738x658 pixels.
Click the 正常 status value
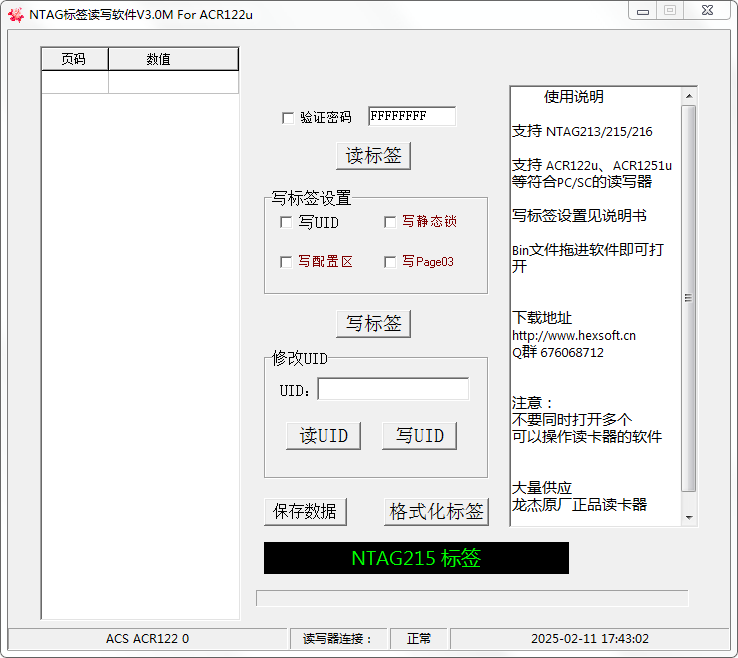click(x=418, y=639)
